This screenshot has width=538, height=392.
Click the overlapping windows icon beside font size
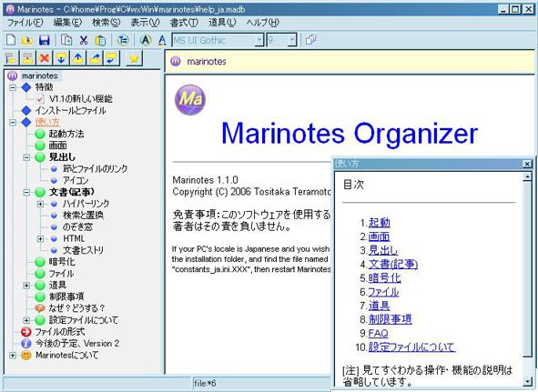coord(310,39)
